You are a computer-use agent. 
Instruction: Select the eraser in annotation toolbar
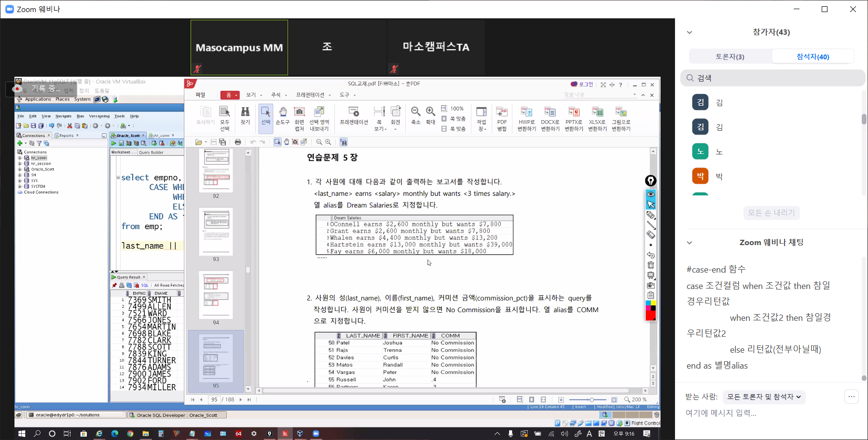pyautogui.click(x=650, y=235)
